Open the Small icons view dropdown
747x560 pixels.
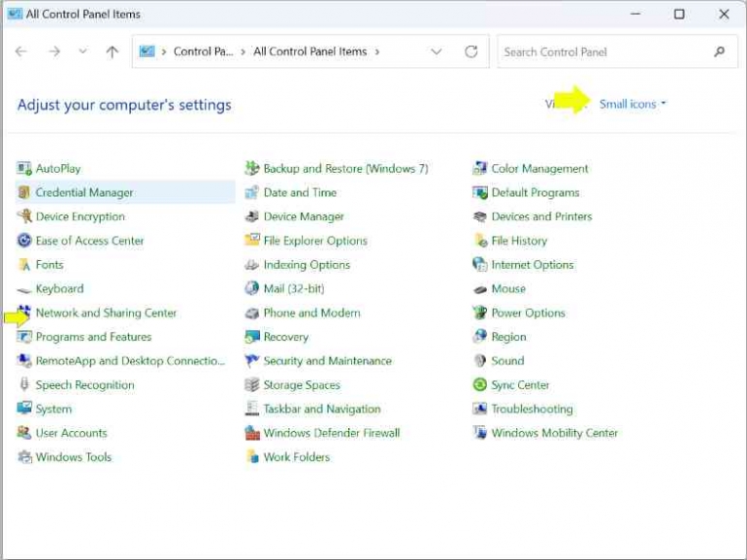point(633,104)
